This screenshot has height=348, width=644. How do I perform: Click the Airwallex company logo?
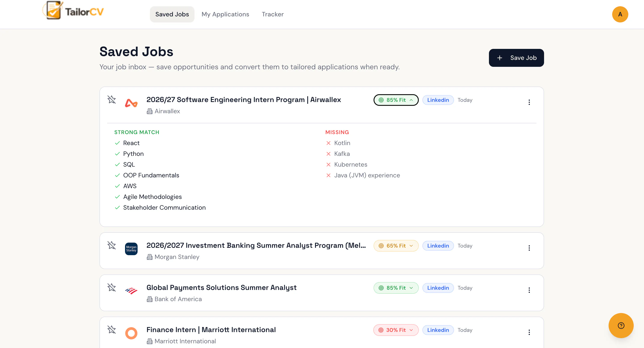pos(131,103)
